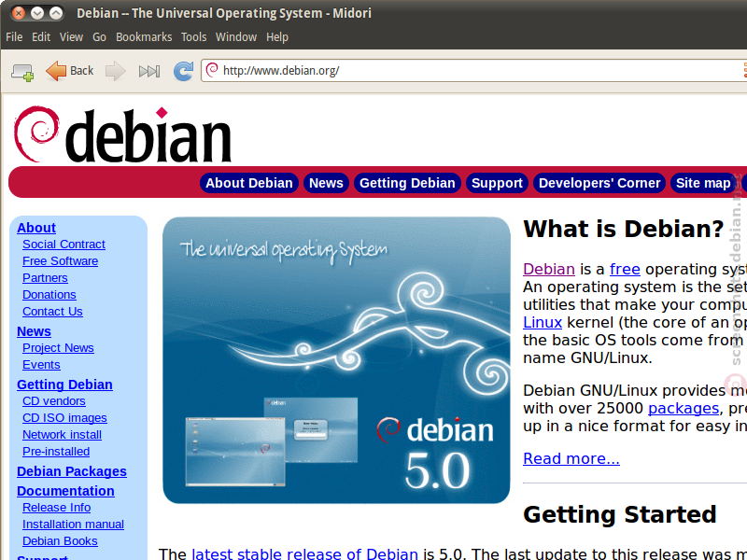Image resolution: width=747 pixels, height=560 pixels.
Task: Click the skip-to-next-subpage icon
Action: [149, 72]
